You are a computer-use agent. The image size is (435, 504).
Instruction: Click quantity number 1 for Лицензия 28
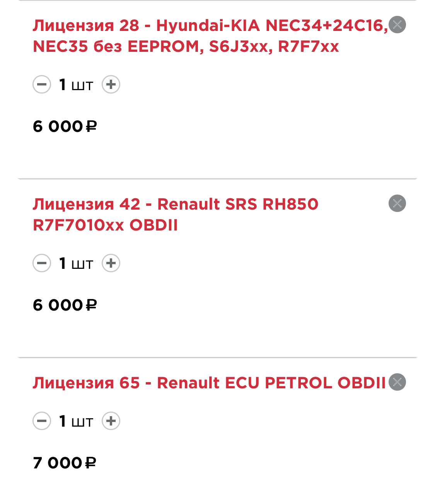63,85
